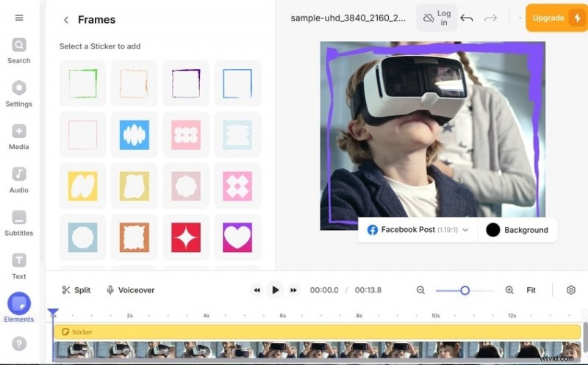This screenshot has height=365, width=588.
Task: Add the dusty pink flower frame
Action: [x=186, y=186]
